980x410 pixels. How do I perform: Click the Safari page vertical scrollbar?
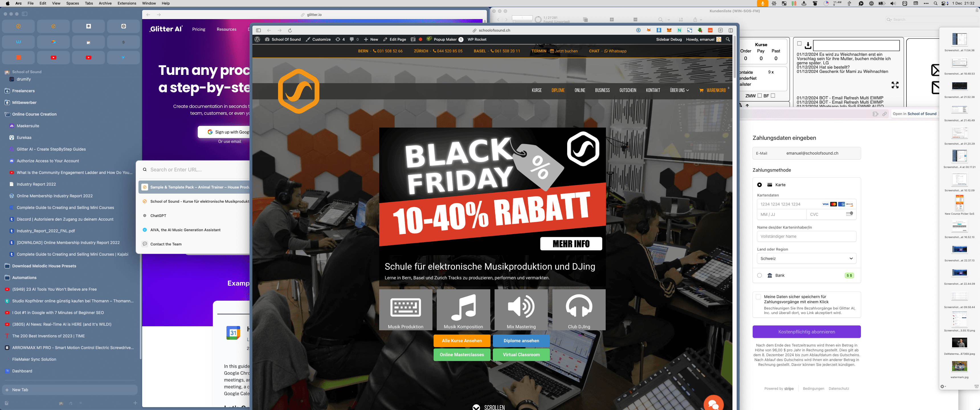click(734, 57)
